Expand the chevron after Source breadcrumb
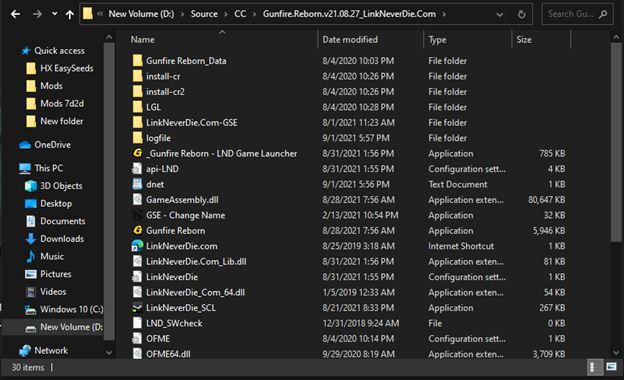 (x=226, y=14)
